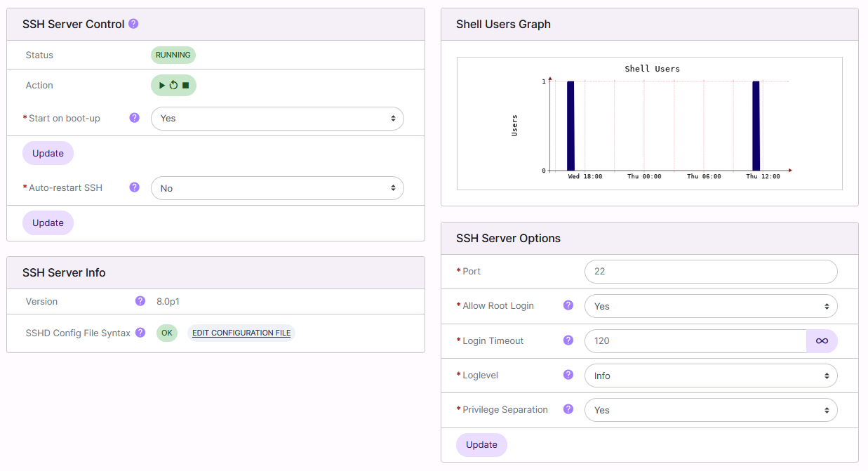The height and width of the screenshot is (471, 868).
Task: Click the Port input field
Action: click(x=711, y=272)
